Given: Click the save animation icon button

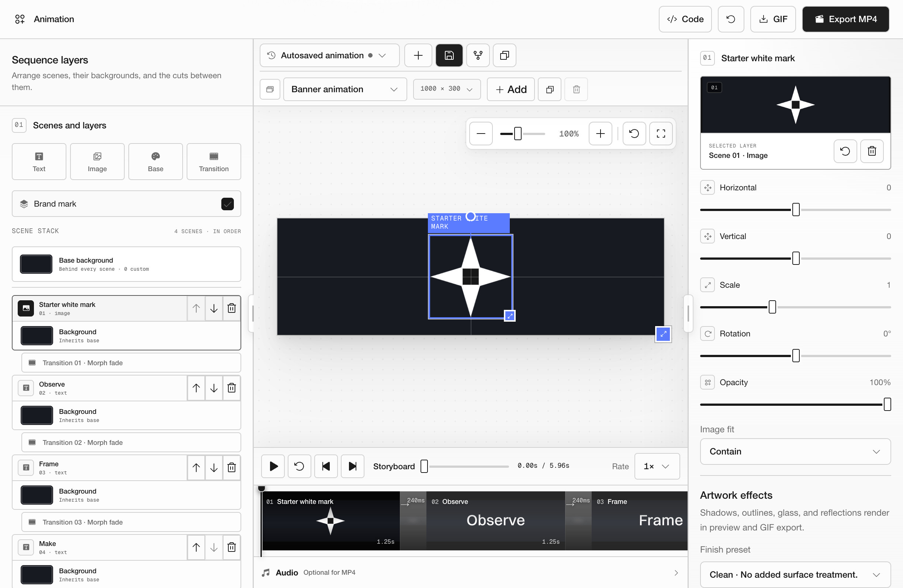Looking at the screenshot, I should pyautogui.click(x=449, y=55).
